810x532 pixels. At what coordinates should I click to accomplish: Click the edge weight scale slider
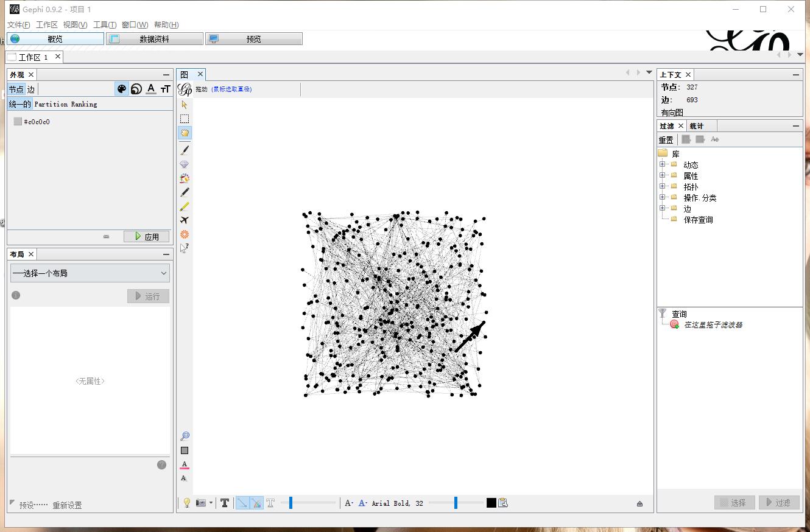pos(308,503)
